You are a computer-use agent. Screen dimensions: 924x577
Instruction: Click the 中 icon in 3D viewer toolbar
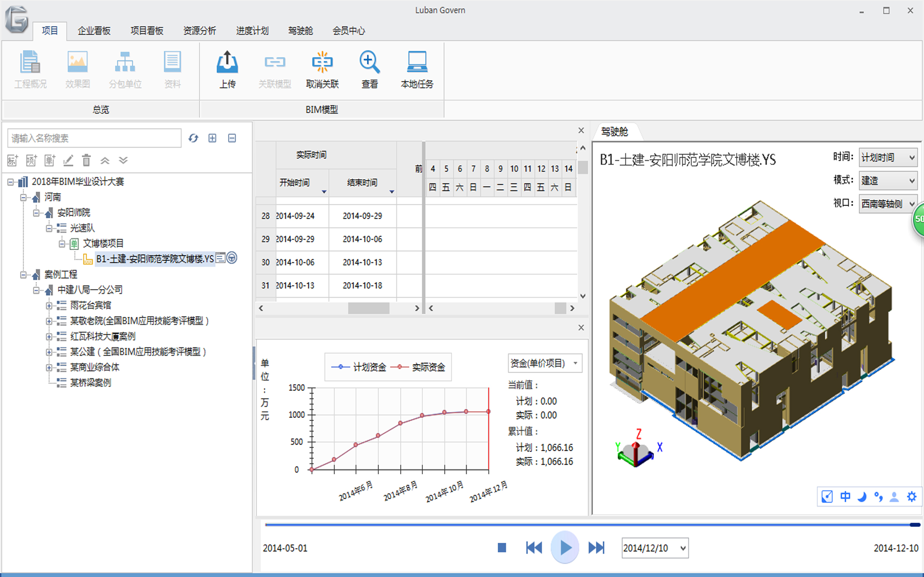pyautogui.click(x=845, y=497)
